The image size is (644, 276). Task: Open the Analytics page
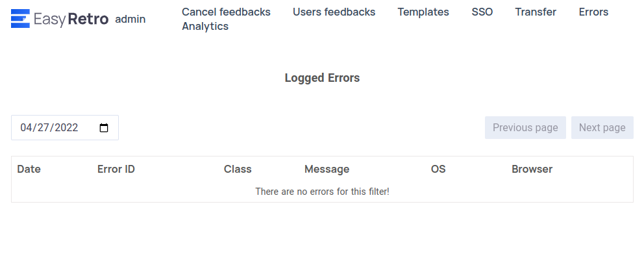[x=205, y=26]
